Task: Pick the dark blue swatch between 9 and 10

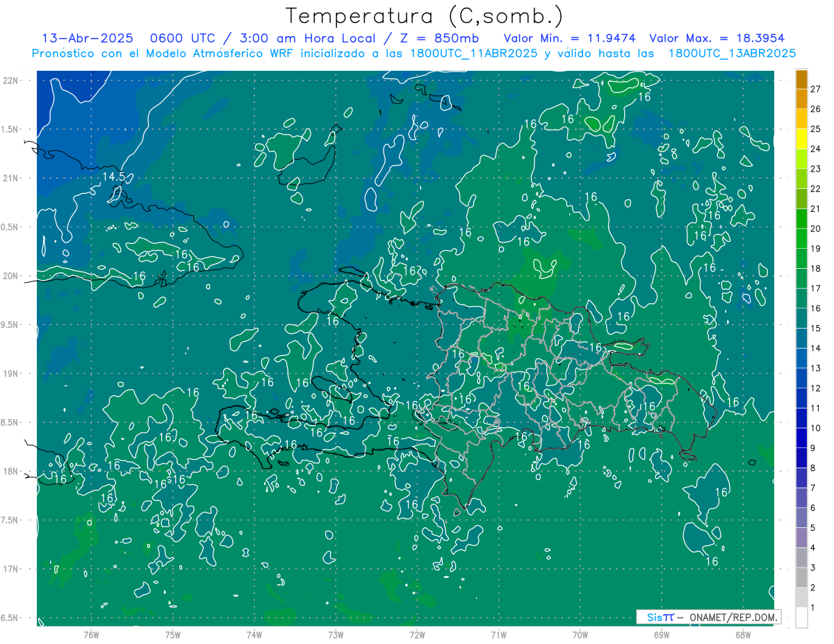Action: [x=801, y=438]
